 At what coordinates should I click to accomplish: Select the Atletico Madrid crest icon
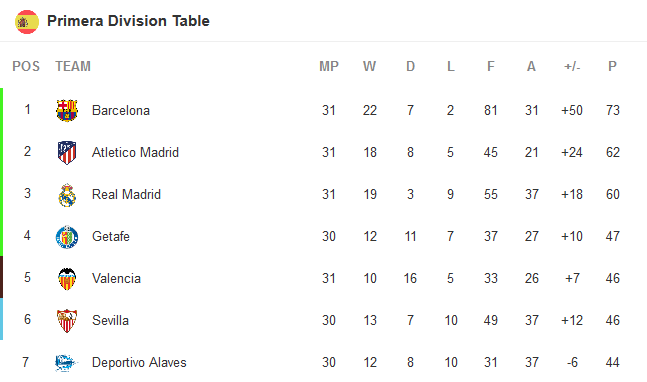[x=67, y=152]
